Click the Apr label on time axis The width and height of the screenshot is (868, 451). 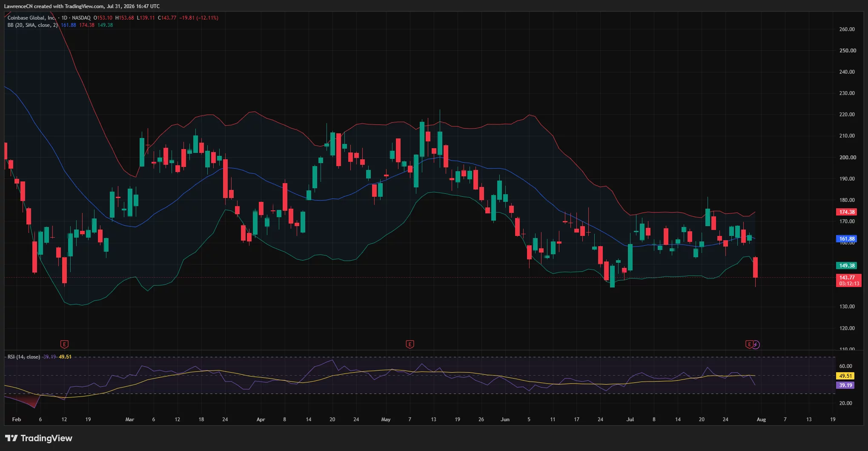(261, 419)
